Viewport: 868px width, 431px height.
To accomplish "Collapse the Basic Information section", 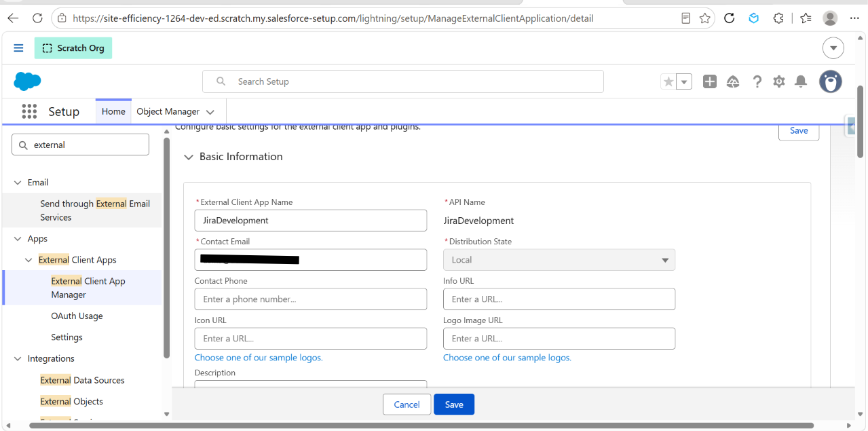I will tap(189, 157).
